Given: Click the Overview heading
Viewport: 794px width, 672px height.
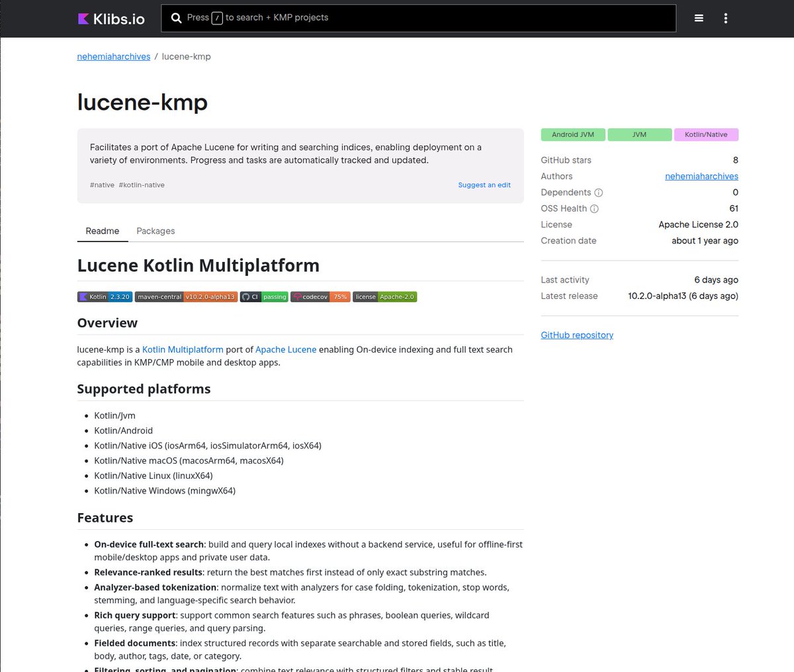Looking at the screenshot, I should (107, 323).
